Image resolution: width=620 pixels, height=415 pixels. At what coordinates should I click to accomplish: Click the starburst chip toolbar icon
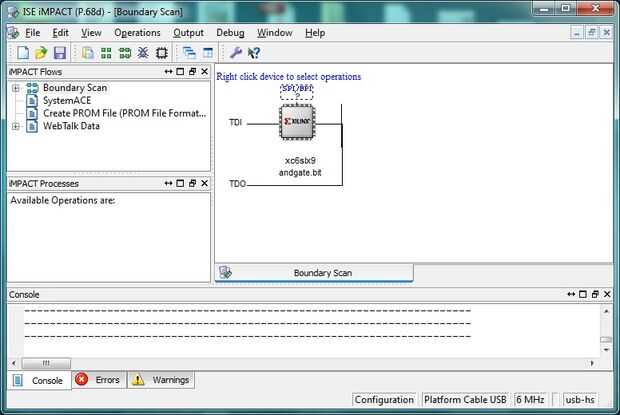[x=143, y=53]
